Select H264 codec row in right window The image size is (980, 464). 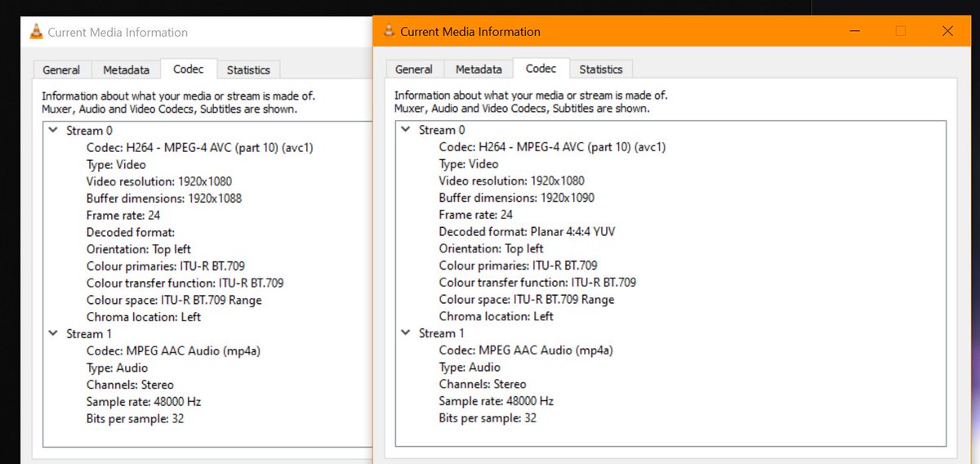pos(553,147)
